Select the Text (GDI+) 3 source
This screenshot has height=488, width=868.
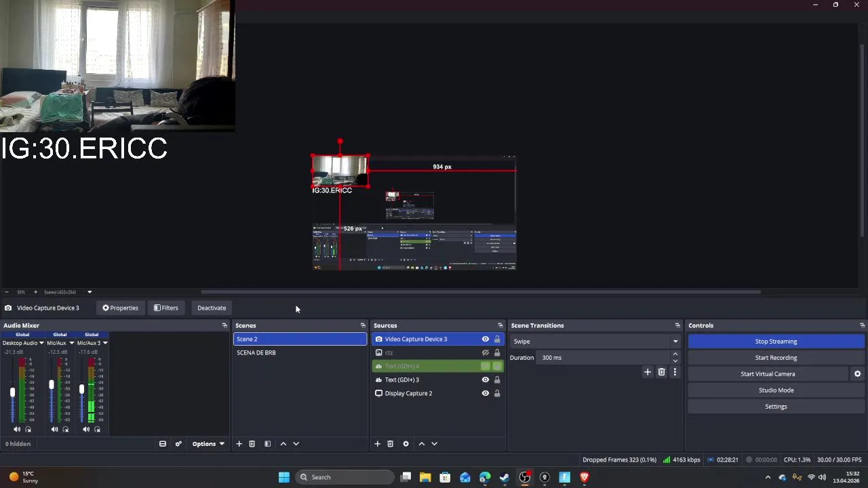[437, 380]
